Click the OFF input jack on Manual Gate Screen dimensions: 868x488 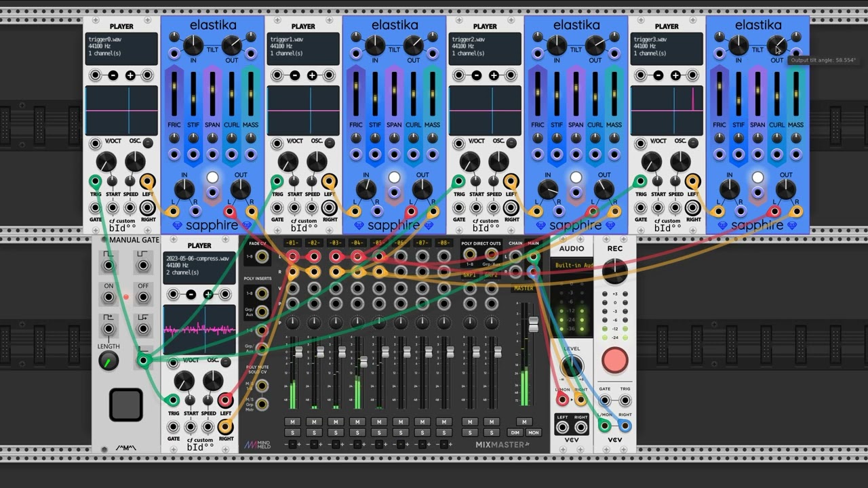click(x=143, y=298)
